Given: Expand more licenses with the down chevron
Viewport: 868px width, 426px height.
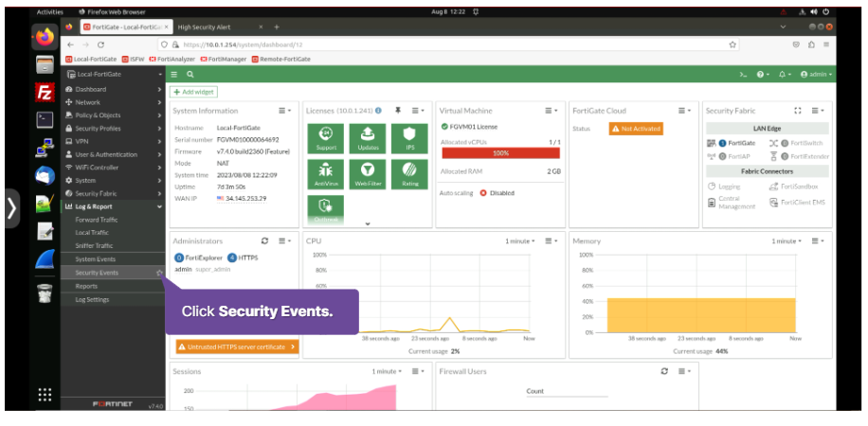Looking at the screenshot, I should tap(368, 223).
